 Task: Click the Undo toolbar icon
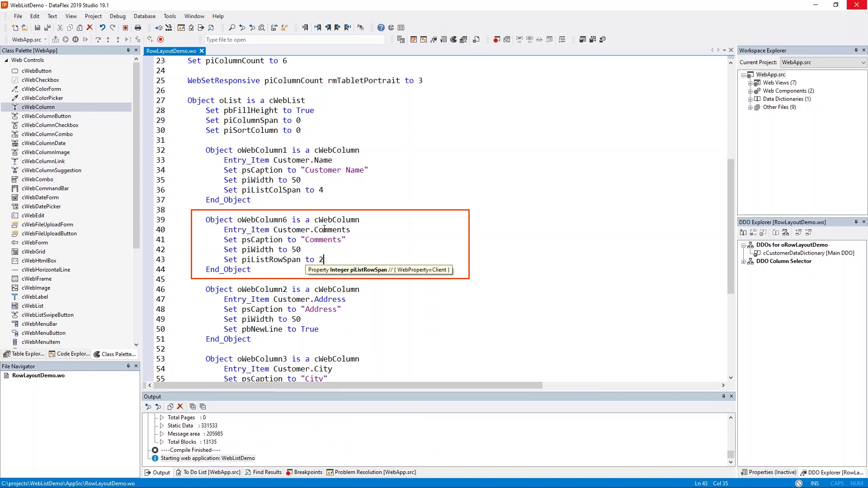103,28
